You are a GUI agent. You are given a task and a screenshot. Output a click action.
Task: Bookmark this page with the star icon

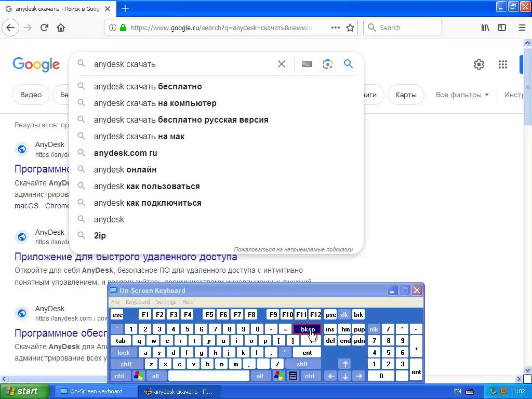coord(350,28)
